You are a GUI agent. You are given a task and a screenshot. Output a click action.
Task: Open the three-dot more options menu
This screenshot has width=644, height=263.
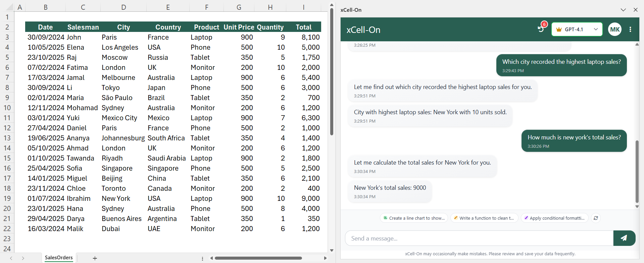click(x=630, y=30)
